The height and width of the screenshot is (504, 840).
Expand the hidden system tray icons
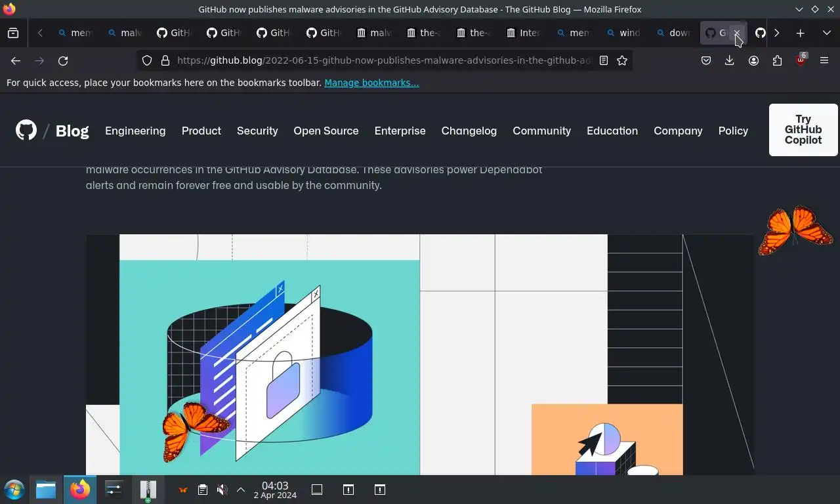click(241, 490)
